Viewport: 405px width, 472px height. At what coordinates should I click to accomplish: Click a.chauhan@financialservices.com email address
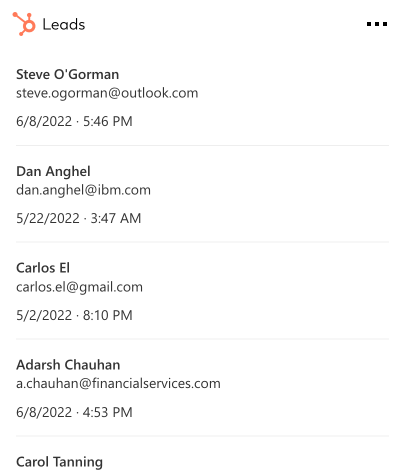pos(118,384)
